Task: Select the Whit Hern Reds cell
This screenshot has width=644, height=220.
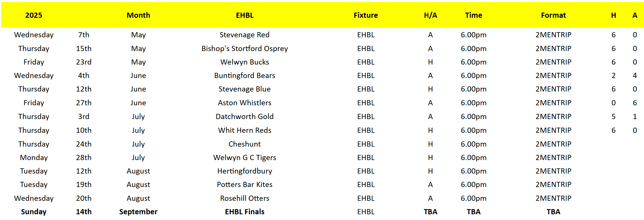Action: [245, 130]
